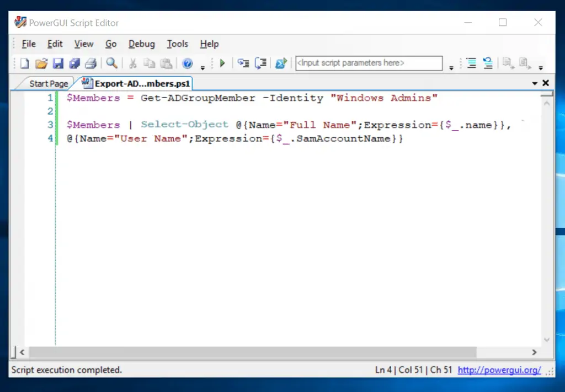Click the Save All icon
Screen dimensions: 565x392
pyautogui.click(x=74, y=63)
